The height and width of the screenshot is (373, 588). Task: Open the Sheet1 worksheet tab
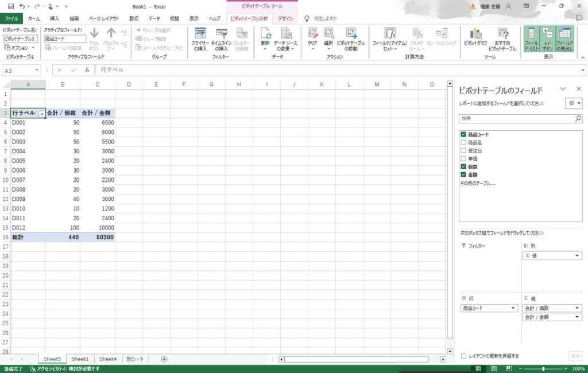pos(80,359)
